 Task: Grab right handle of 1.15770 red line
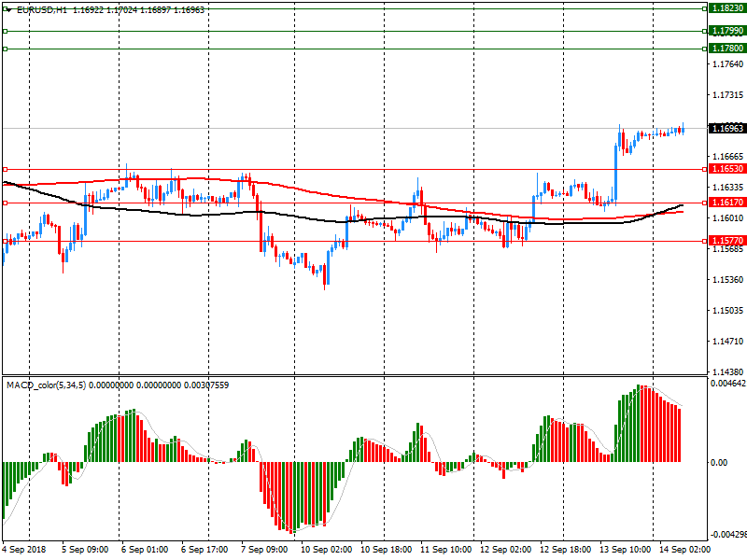[x=705, y=241]
